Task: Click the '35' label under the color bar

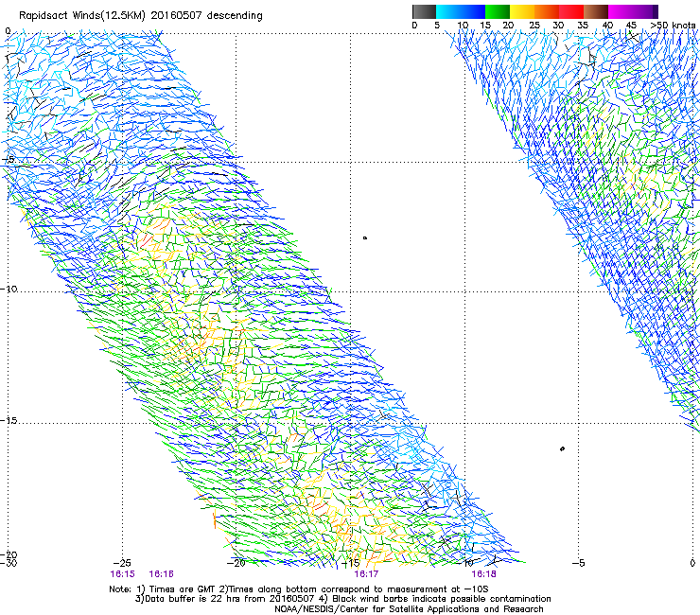Action: [583, 26]
